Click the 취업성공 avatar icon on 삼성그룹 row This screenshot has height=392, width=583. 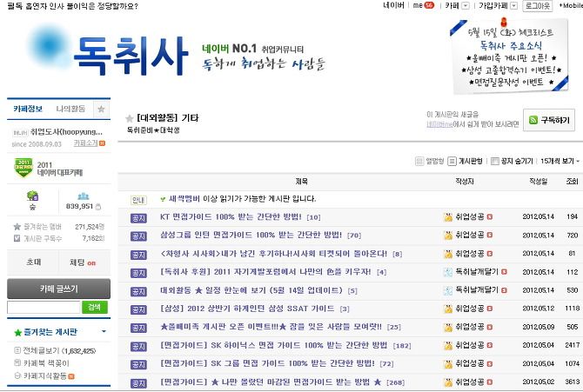[x=448, y=236]
